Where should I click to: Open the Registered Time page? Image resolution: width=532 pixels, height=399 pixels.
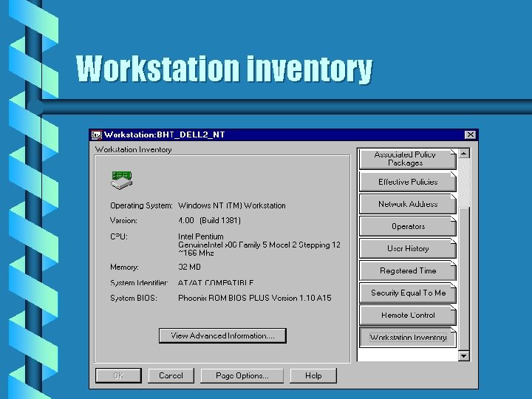click(x=407, y=270)
